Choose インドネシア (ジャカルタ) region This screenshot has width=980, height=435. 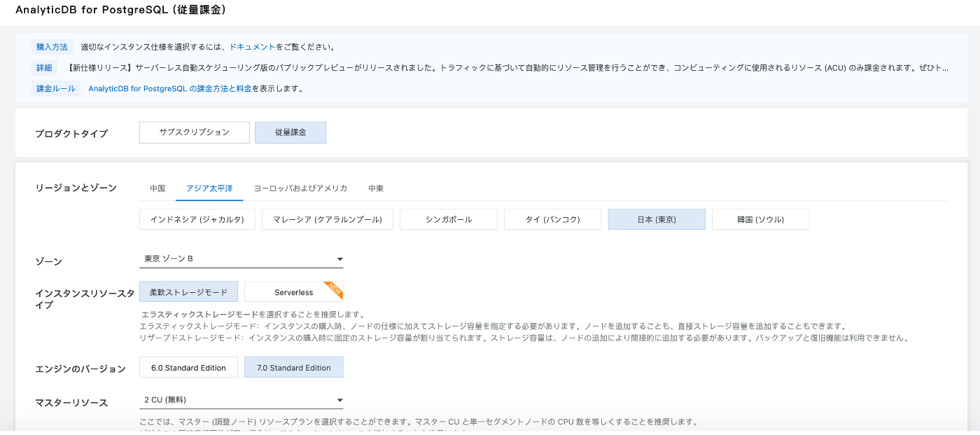(x=197, y=219)
